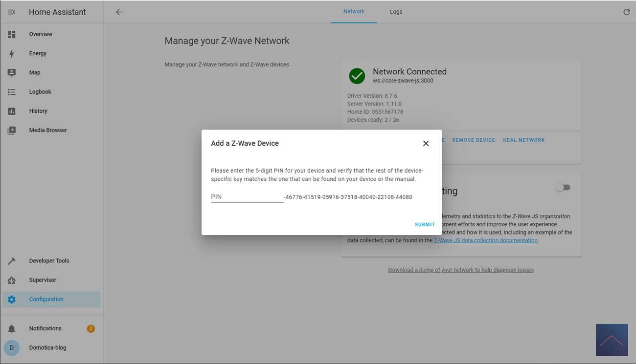Open the Media Browser icon
The height and width of the screenshot is (364, 636).
click(12, 130)
